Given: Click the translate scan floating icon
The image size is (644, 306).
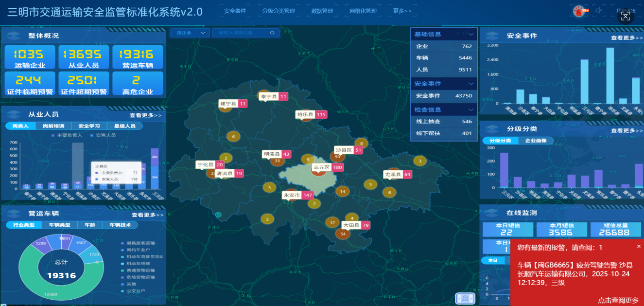Looking at the screenshot, I should point(626,16).
